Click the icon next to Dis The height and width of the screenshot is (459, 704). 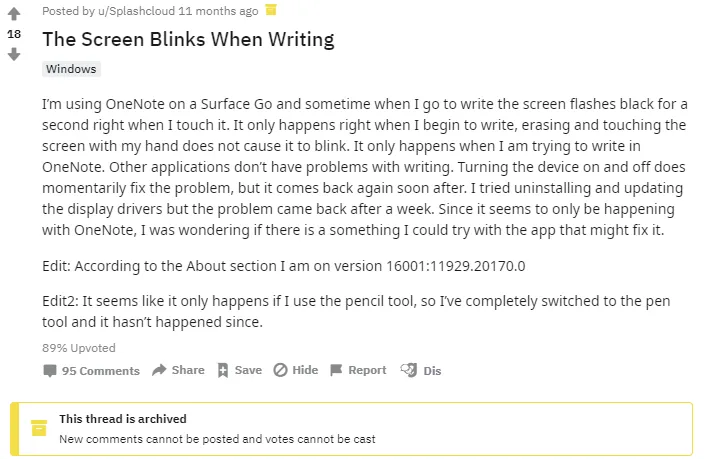pos(409,370)
